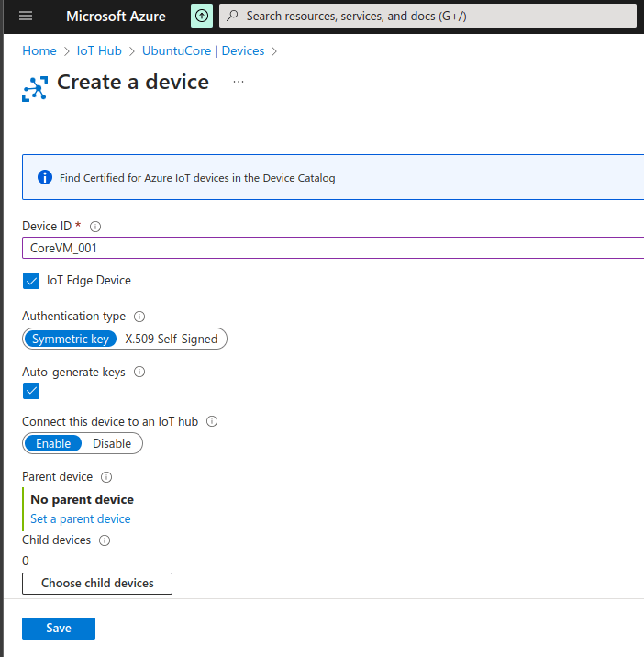Show info tooltip for Auto-generate keys

[x=139, y=372]
